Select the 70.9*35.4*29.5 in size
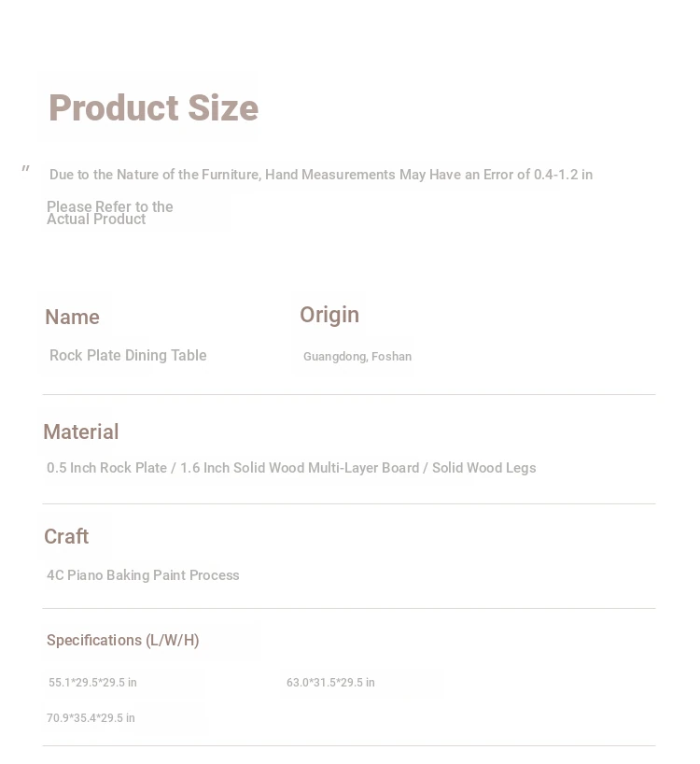The width and height of the screenshot is (700, 764). click(x=91, y=718)
